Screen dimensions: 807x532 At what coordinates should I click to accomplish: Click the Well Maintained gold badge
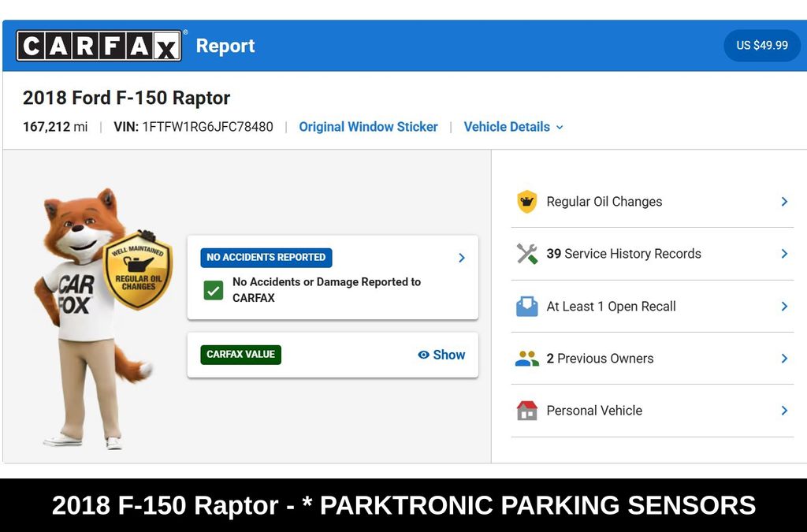[137, 270]
